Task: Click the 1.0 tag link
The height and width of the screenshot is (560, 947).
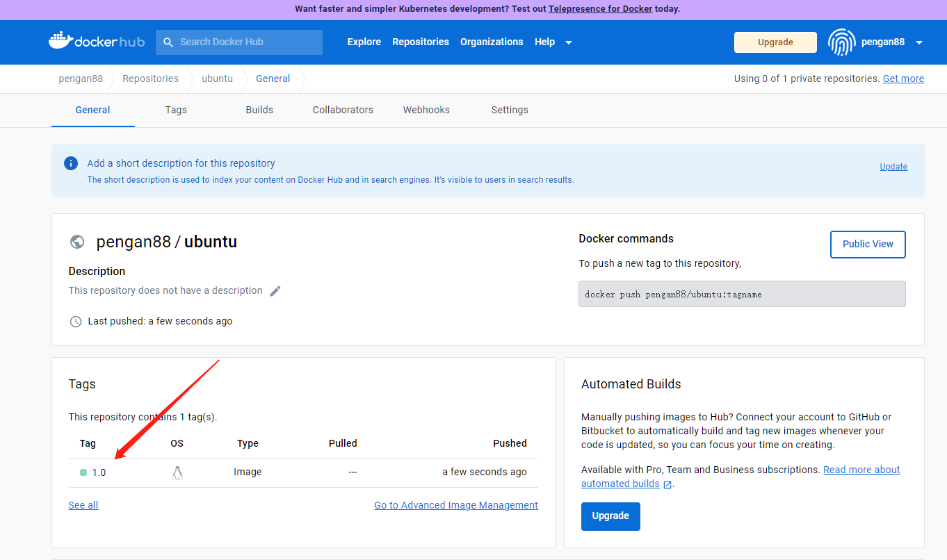Action: pyautogui.click(x=99, y=472)
